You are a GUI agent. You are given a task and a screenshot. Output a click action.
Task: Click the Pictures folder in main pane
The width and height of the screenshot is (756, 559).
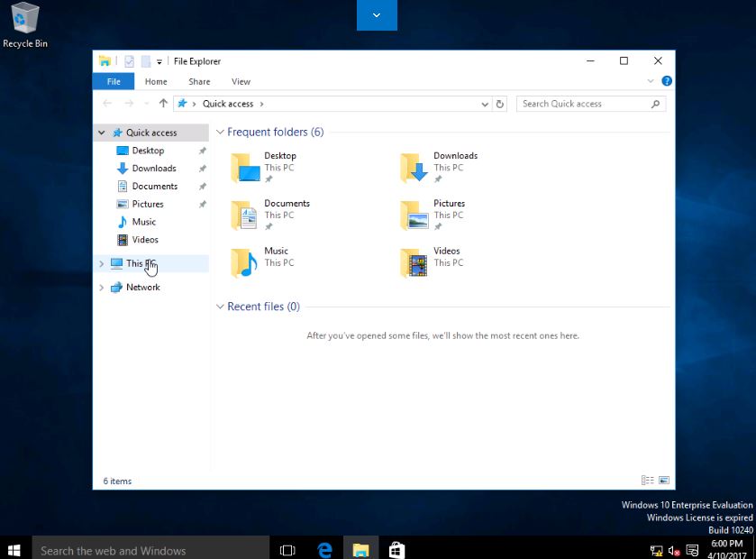click(414, 215)
